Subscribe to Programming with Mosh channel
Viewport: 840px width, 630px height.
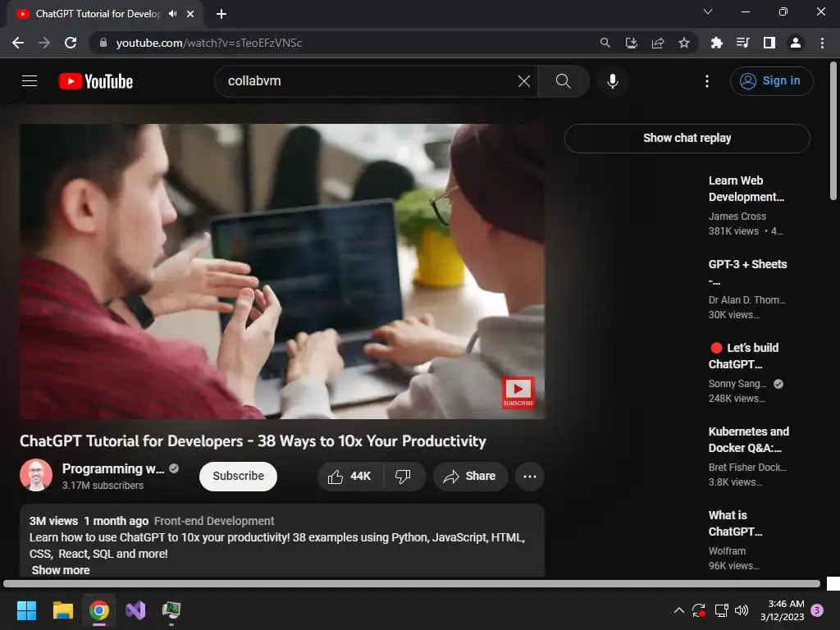238,476
